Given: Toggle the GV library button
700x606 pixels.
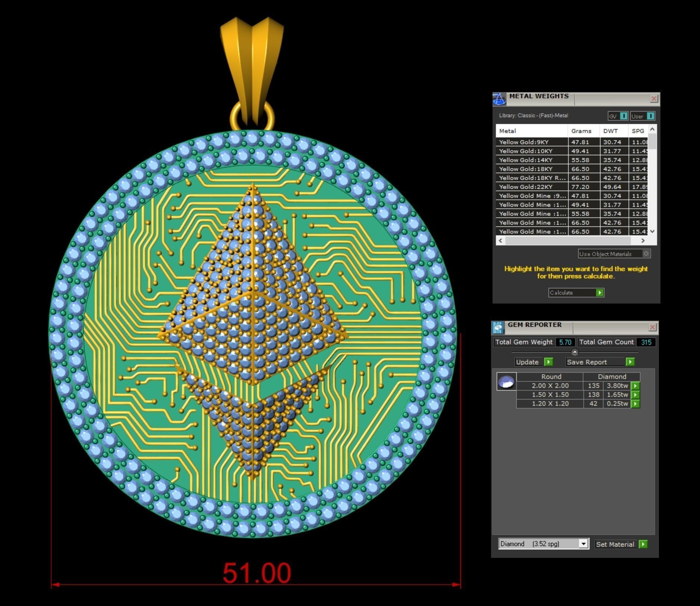Looking at the screenshot, I should (618, 116).
